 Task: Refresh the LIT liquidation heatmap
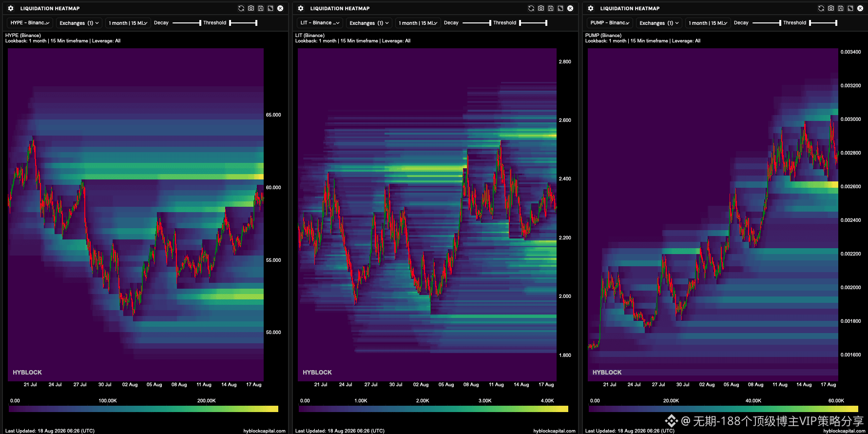tap(531, 8)
